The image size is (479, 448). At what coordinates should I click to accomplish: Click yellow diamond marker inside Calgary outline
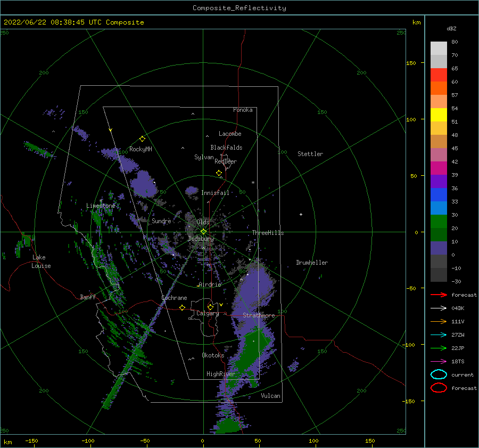210,307
